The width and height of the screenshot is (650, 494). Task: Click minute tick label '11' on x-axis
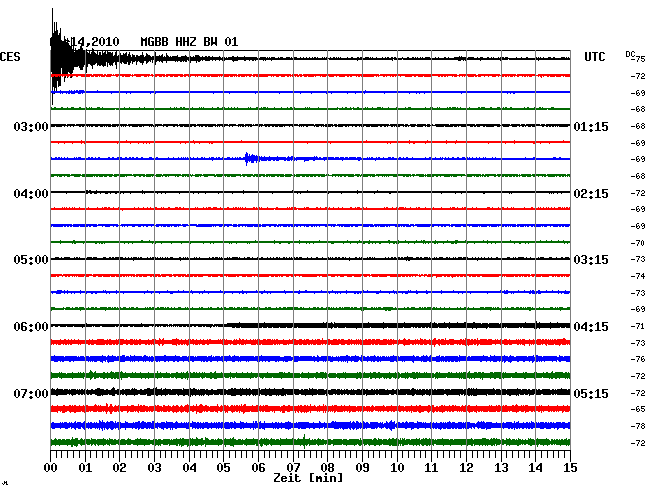pos(432,467)
